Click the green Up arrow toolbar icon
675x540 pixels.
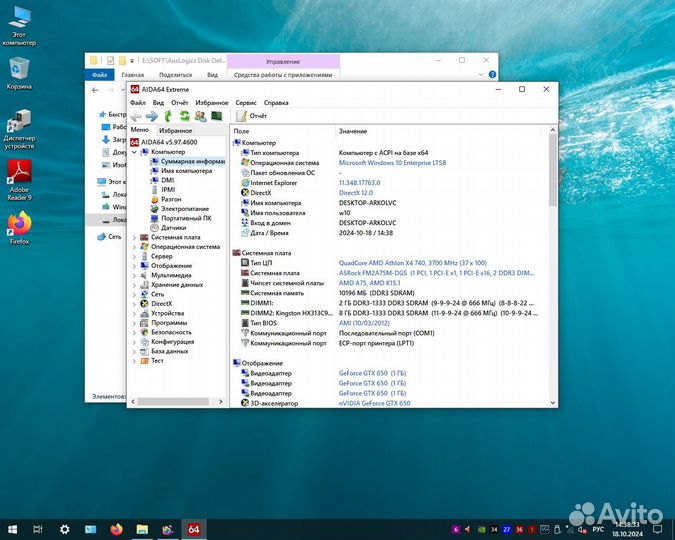click(x=167, y=116)
